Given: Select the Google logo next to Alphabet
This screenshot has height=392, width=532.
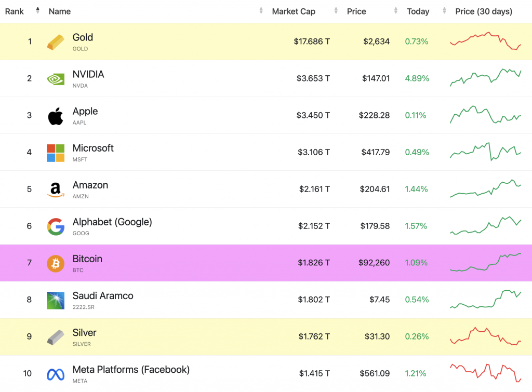Looking at the screenshot, I should (x=56, y=226).
